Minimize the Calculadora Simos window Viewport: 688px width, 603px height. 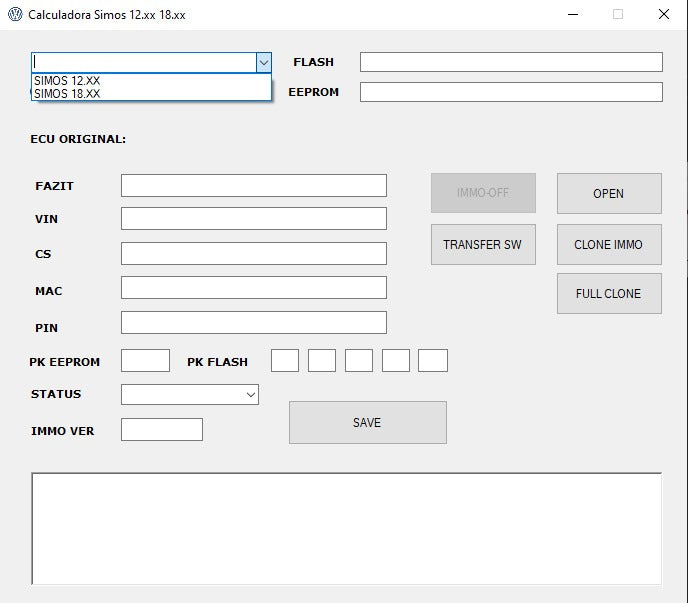[573, 14]
